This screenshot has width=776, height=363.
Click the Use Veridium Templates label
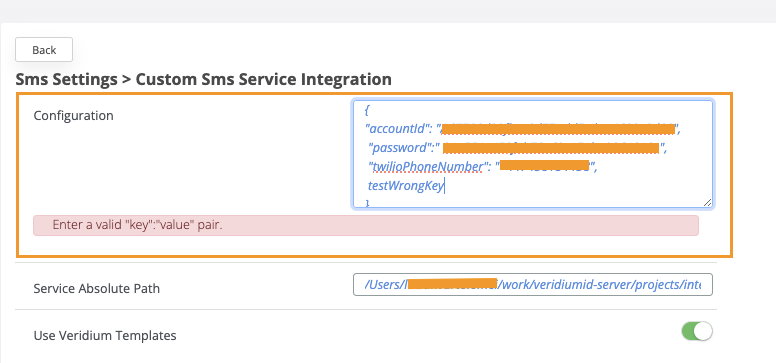point(105,335)
